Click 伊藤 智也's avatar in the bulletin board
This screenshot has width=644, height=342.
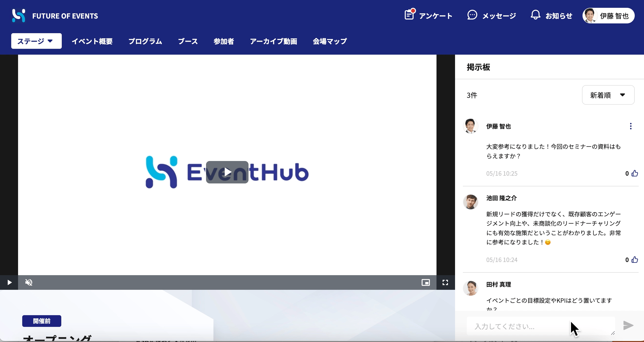[x=470, y=126]
